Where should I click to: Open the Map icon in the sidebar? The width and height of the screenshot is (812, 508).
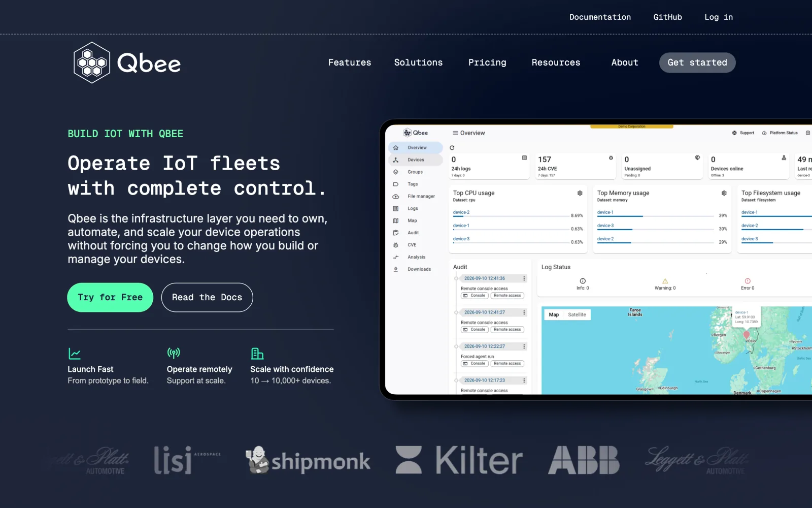coord(396,221)
